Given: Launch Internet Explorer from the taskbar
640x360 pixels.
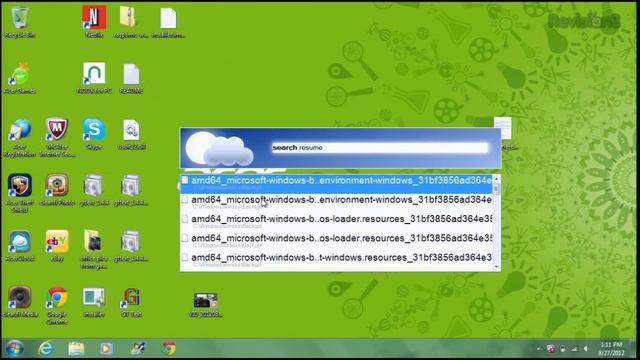Looking at the screenshot, I should pyautogui.click(x=46, y=349).
